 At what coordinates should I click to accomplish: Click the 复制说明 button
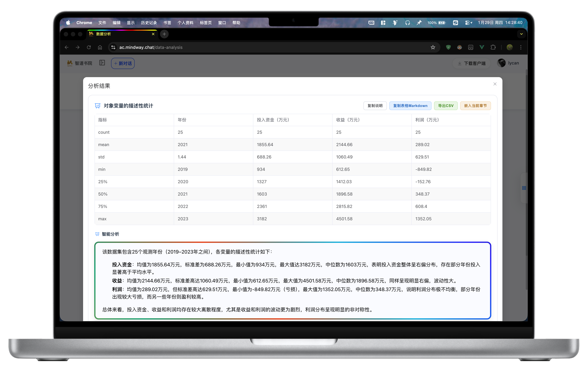click(x=375, y=106)
